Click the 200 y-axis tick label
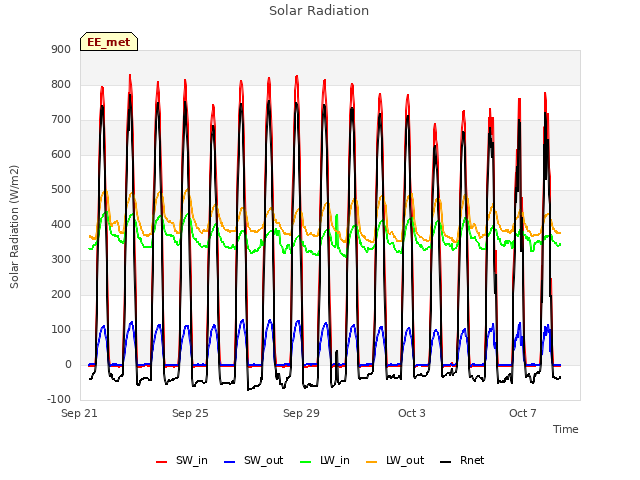Screen dimensions: 640x480 click(61, 295)
